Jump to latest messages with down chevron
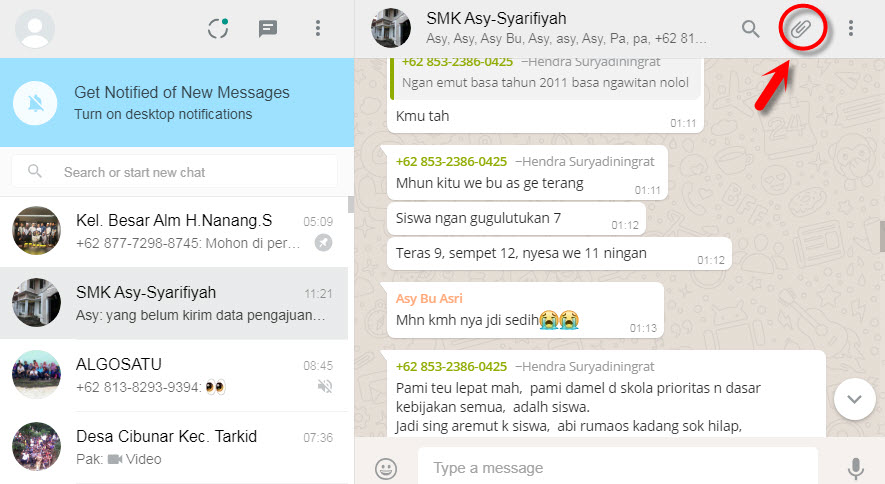The width and height of the screenshot is (885, 484). click(855, 399)
